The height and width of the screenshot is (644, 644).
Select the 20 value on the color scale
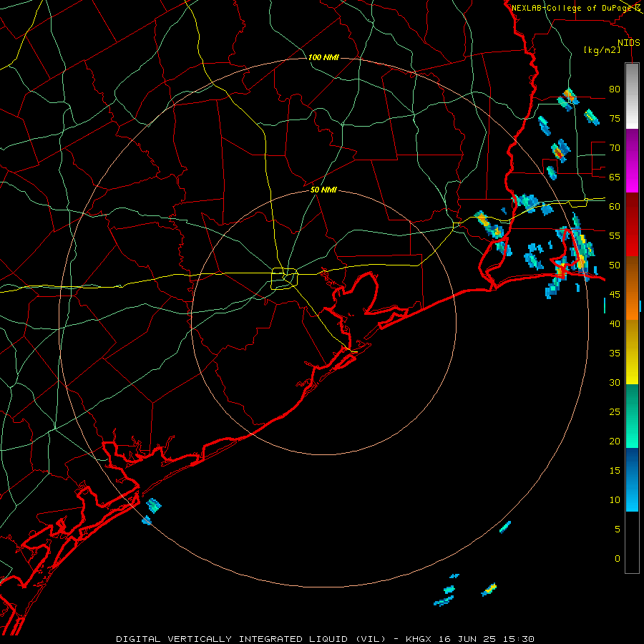[615, 441]
